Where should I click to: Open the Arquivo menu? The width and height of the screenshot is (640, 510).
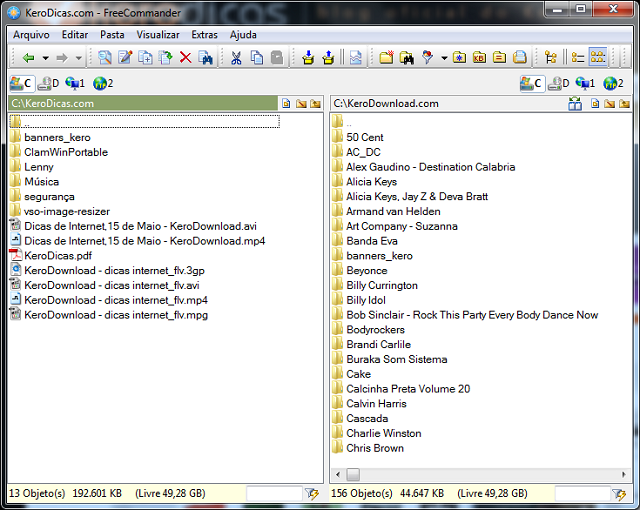pyautogui.click(x=31, y=35)
